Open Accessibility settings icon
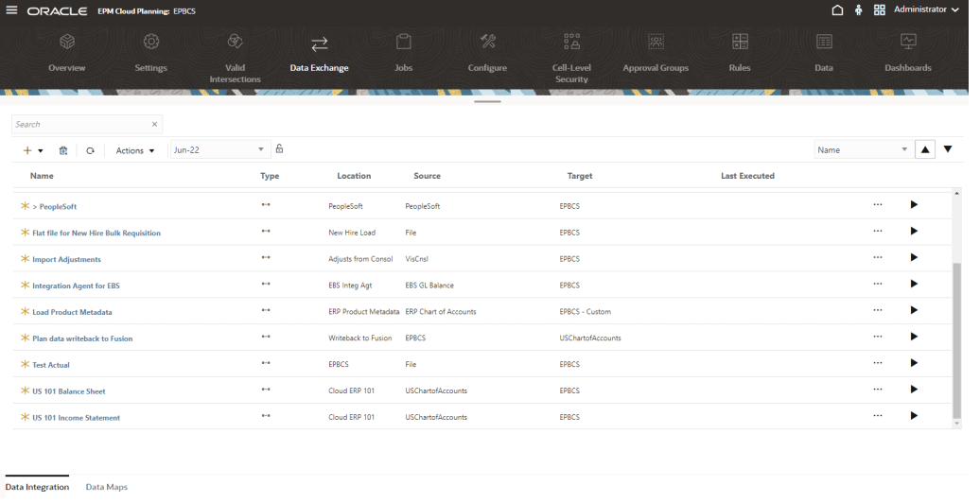The width and height of the screenshot is (980, 503). tap(859, 10)
